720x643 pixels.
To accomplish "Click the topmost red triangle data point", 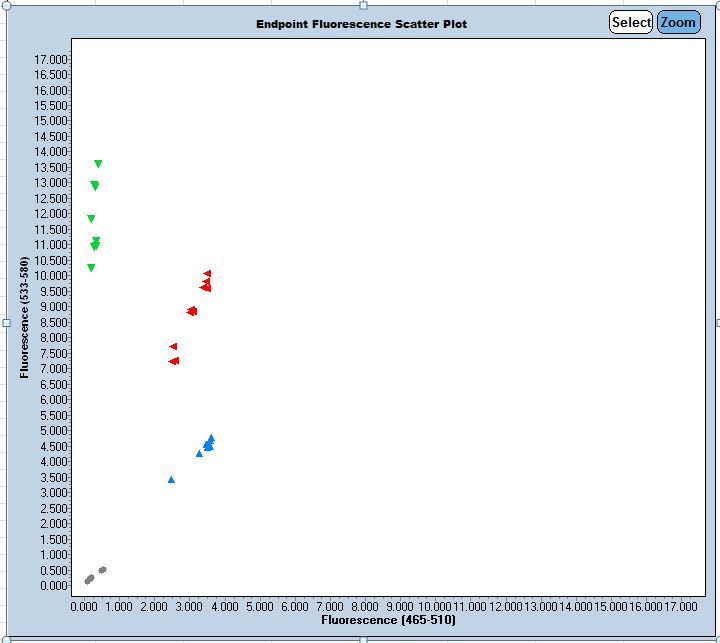I will coord(208,273).
